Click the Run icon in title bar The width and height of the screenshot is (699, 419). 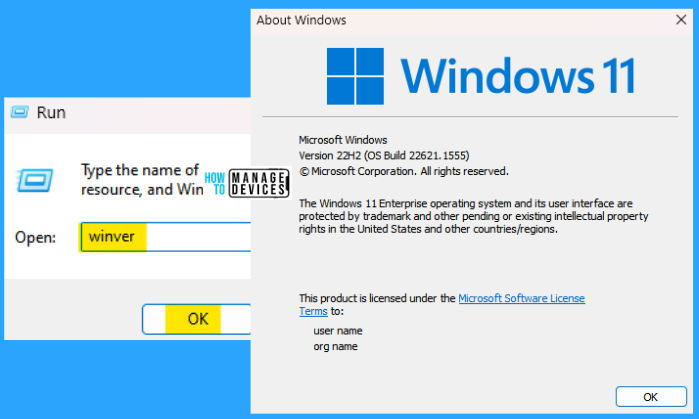[20, 112]
